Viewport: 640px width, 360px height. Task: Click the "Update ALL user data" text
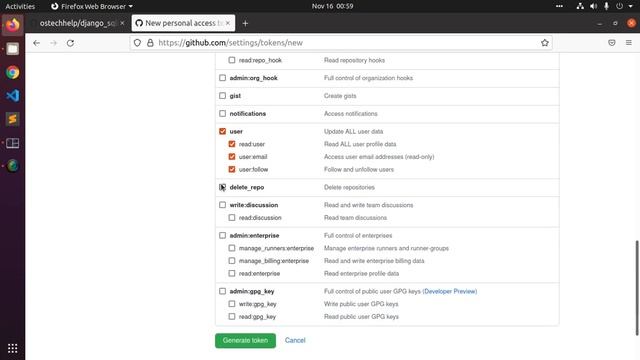353,131
